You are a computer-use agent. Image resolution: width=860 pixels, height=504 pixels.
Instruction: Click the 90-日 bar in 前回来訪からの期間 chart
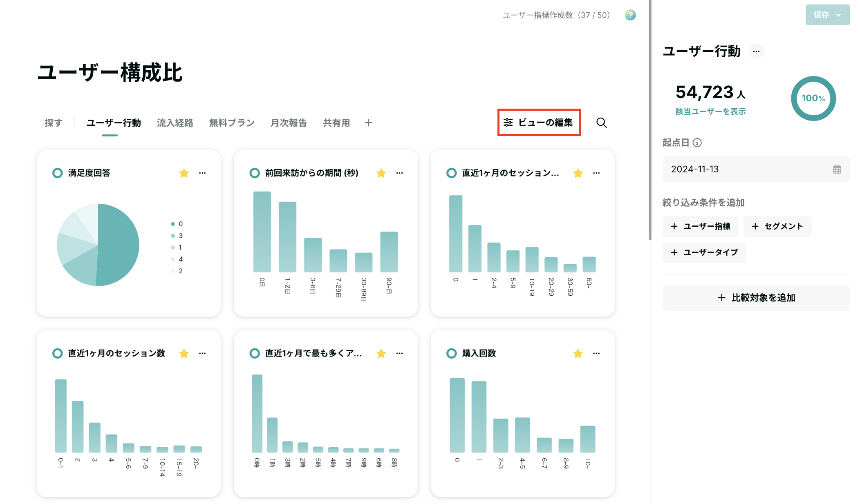point(389,252)
